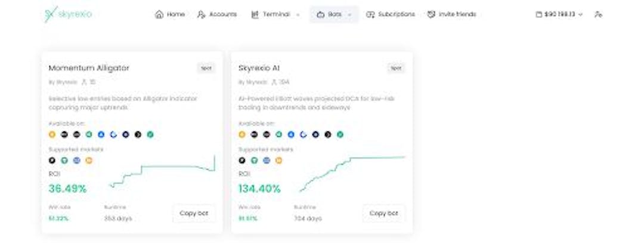This screenshot has width=644, height=243.
Task: Click the blue open-ring exchange icon on the Momentum Alligator card
Action: pyautogui.click(x=113, y=134)
